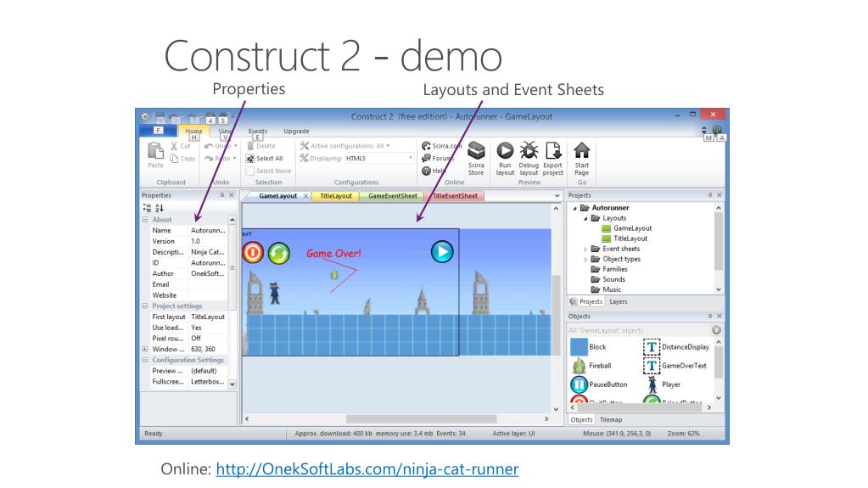This screenshot has height=488, width=868.
Task: Open the Scirra Store
Action: click(476, 159)
